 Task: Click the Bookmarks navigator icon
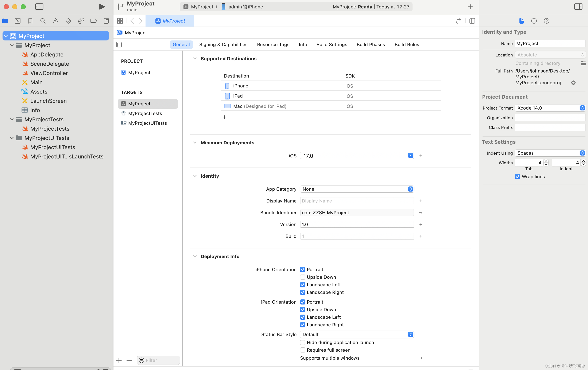tap(30, 21)
